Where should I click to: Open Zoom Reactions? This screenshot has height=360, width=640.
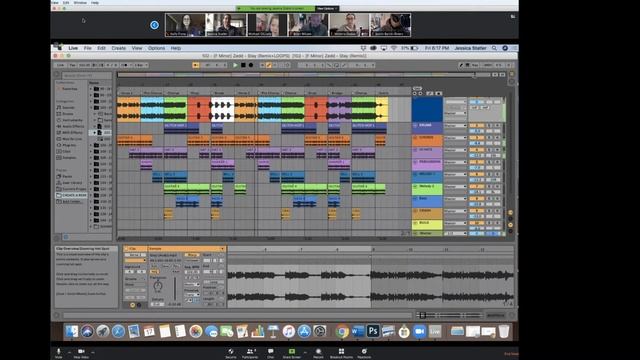[x=364, y=353]
